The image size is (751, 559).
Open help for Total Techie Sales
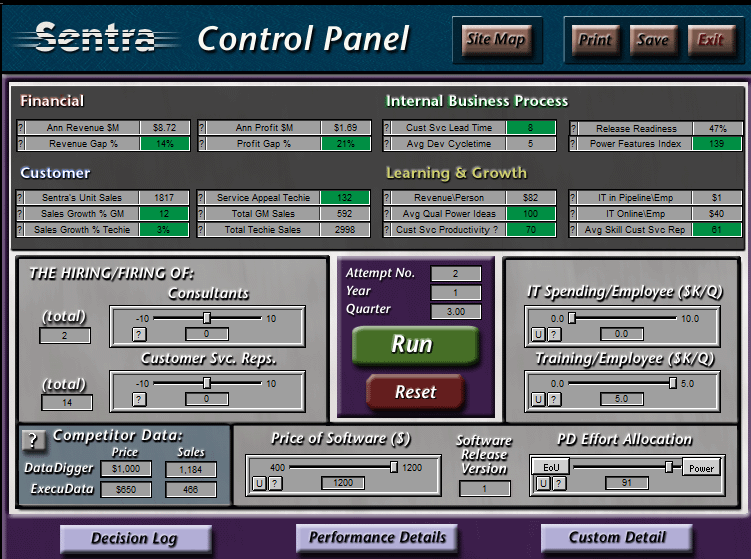[201, 230]
